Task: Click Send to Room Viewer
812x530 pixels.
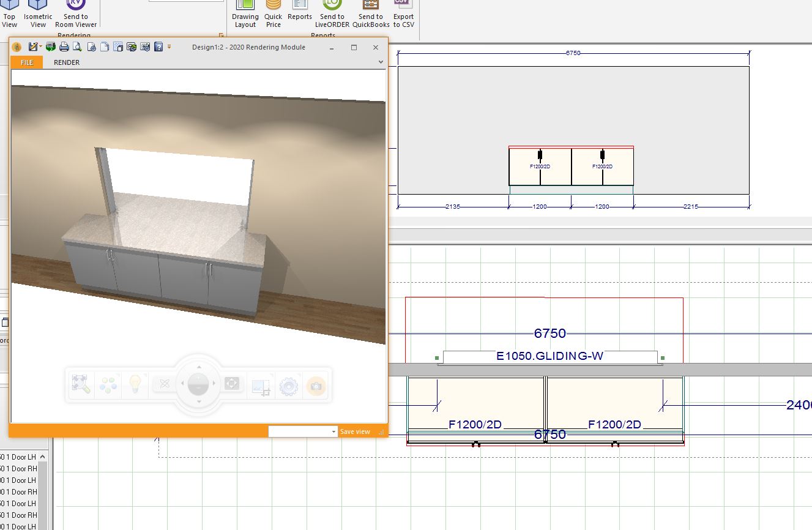Action: pos(76,14)
